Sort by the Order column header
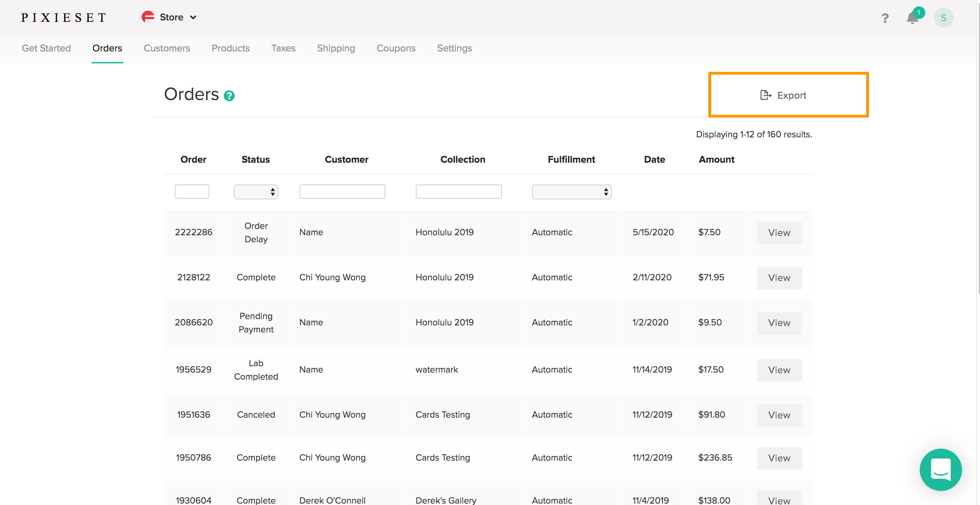This screenshot has height=505, width=980. 193,159
